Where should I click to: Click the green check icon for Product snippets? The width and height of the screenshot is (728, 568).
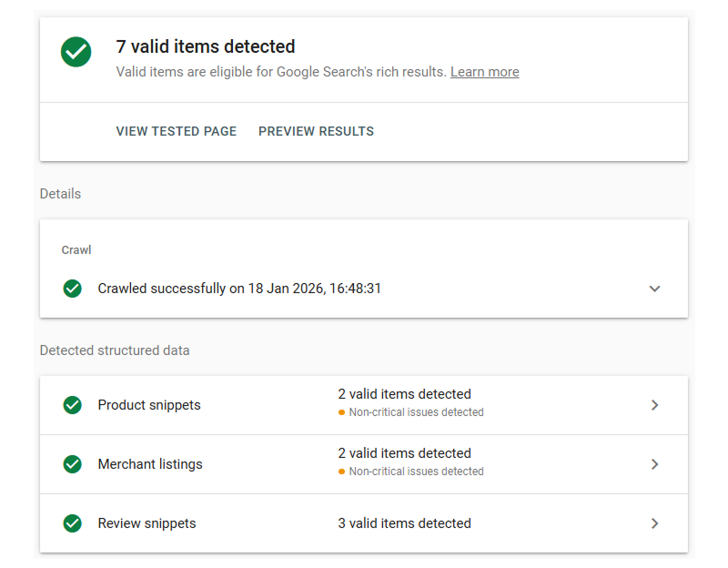[x=73, y=405]
